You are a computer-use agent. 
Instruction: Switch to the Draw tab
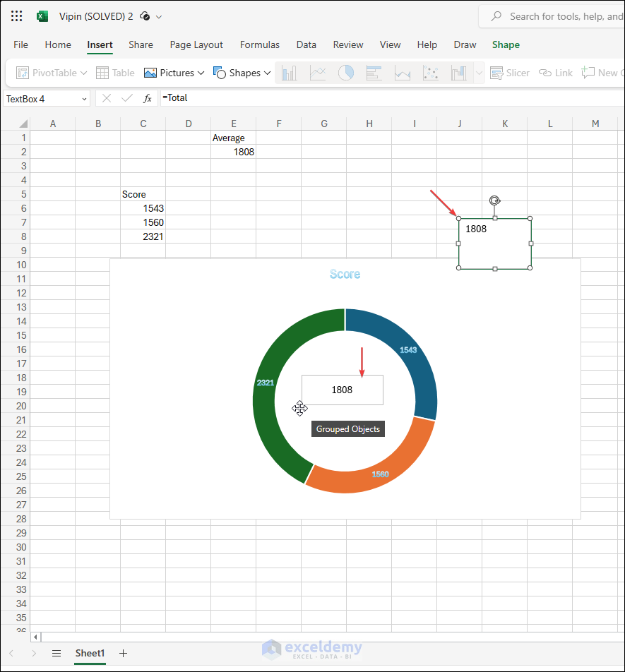tap(465, 44)
